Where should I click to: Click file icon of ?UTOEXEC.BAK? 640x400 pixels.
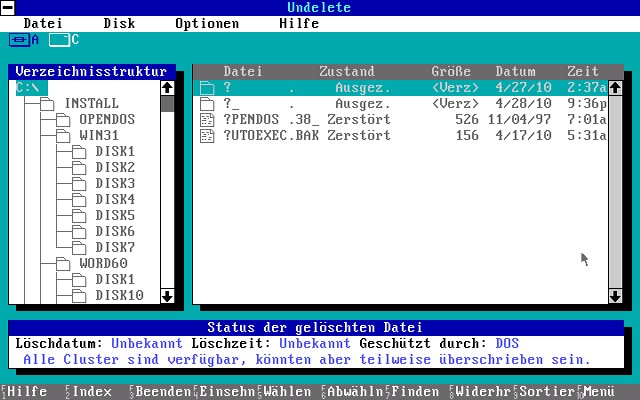pos(208,136)
